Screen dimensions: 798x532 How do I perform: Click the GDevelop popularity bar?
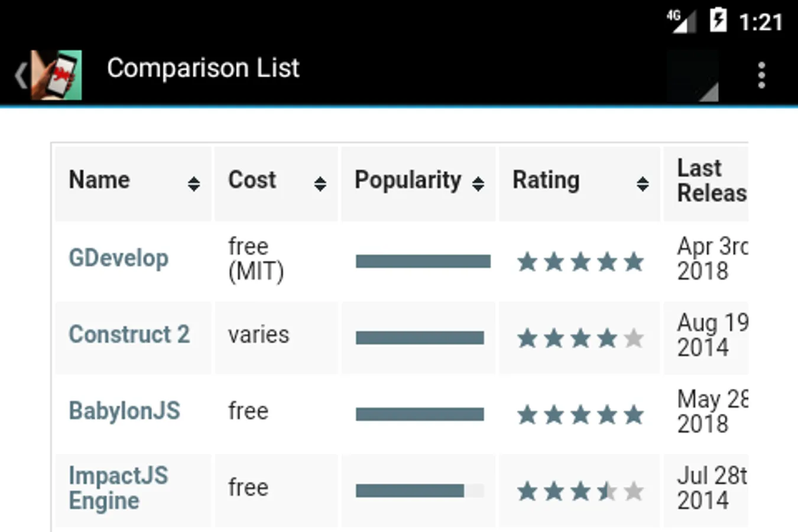(x=423, y=261)
